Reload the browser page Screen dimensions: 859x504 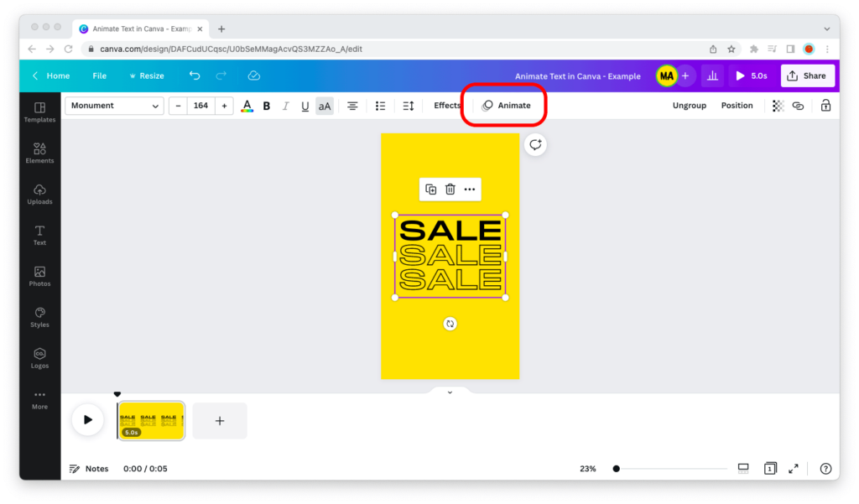pos(69,49)
